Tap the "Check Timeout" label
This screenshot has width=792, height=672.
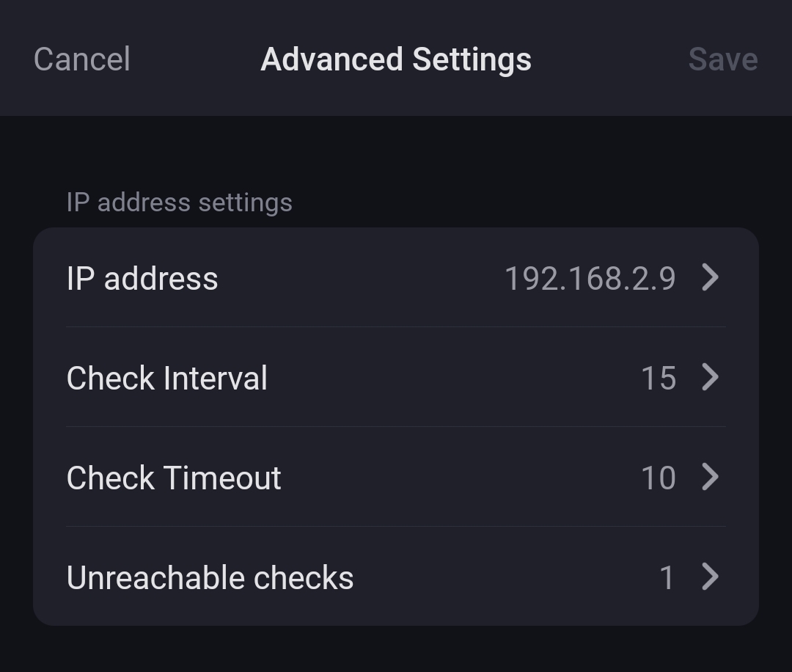point(174,478)
